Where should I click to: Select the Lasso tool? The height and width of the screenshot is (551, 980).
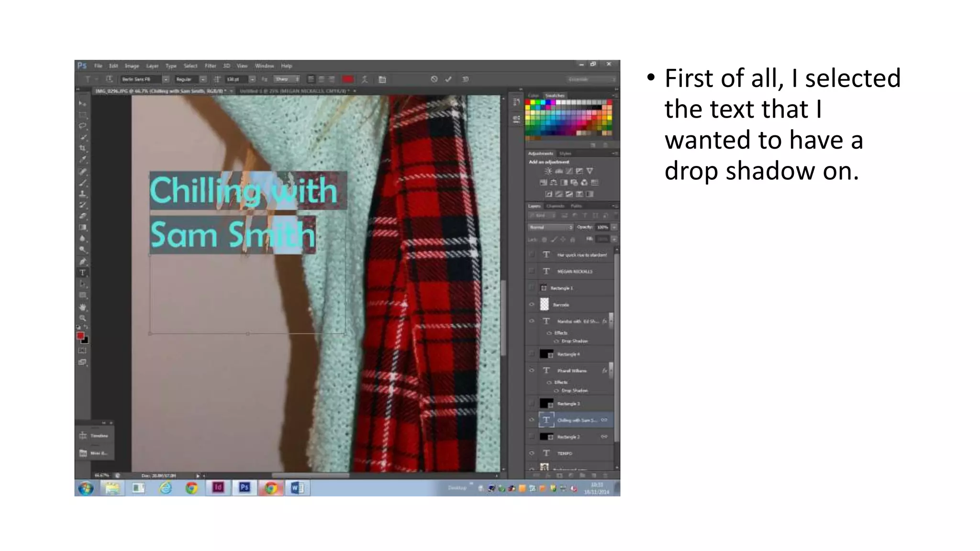coord(82,126)
